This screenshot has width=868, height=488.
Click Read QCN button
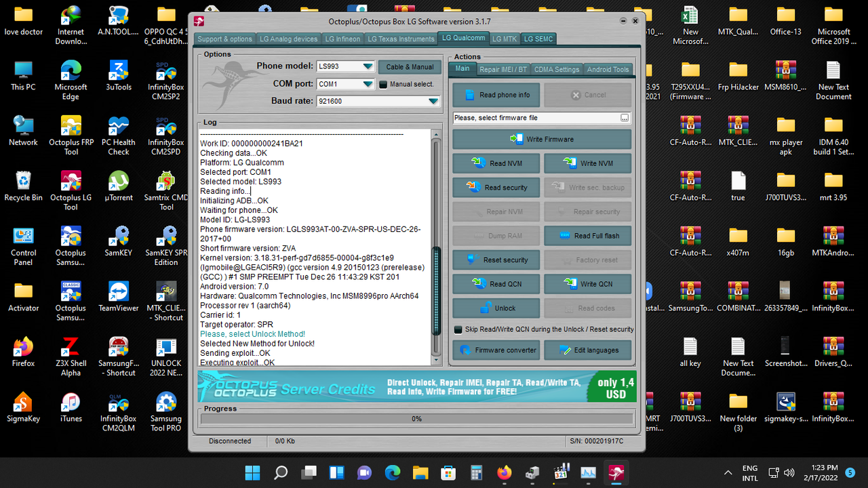coord(496,284)
